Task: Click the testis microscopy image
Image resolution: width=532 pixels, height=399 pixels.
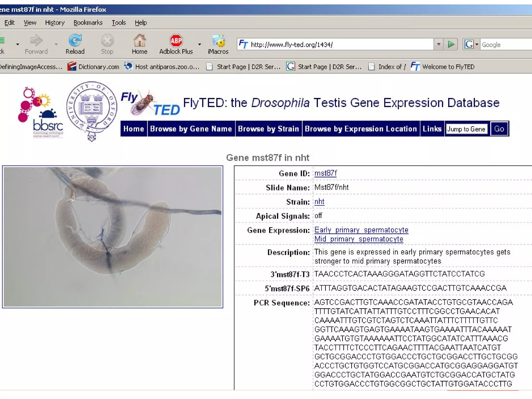Action: [x=112, y=237]
